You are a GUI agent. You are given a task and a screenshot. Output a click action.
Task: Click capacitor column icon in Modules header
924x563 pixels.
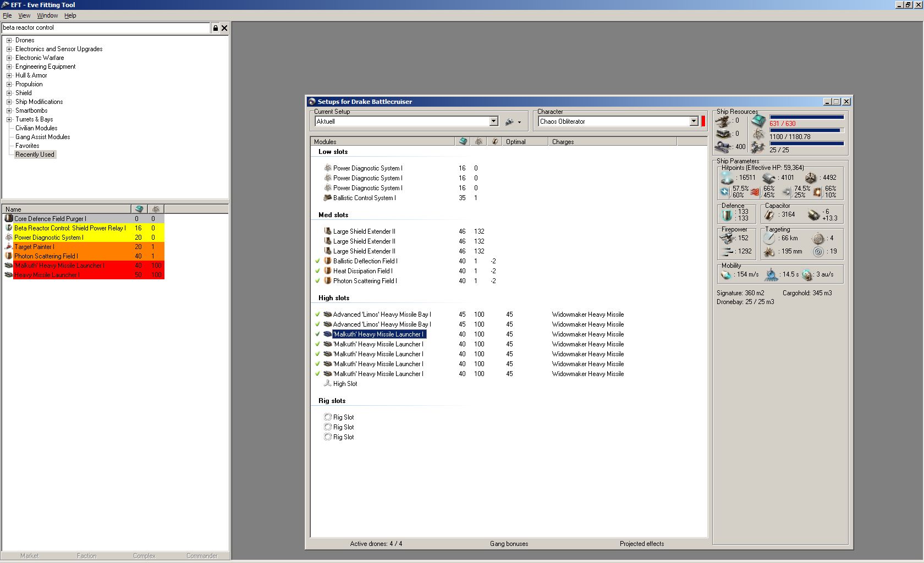495,141
